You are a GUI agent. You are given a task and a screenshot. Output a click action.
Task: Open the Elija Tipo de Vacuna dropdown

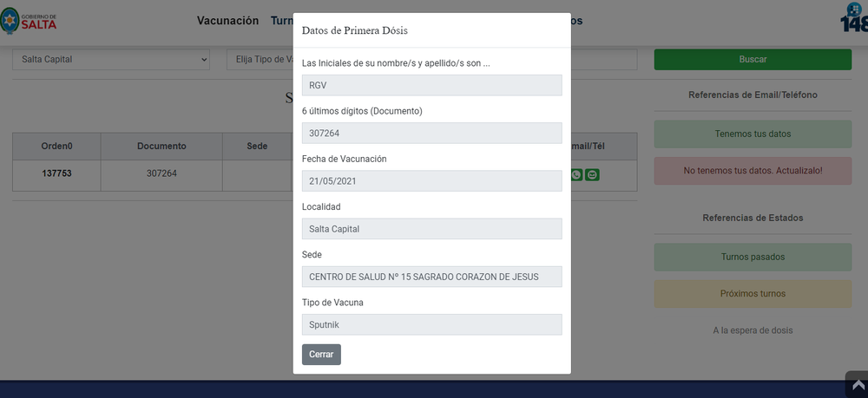[260, 59]
